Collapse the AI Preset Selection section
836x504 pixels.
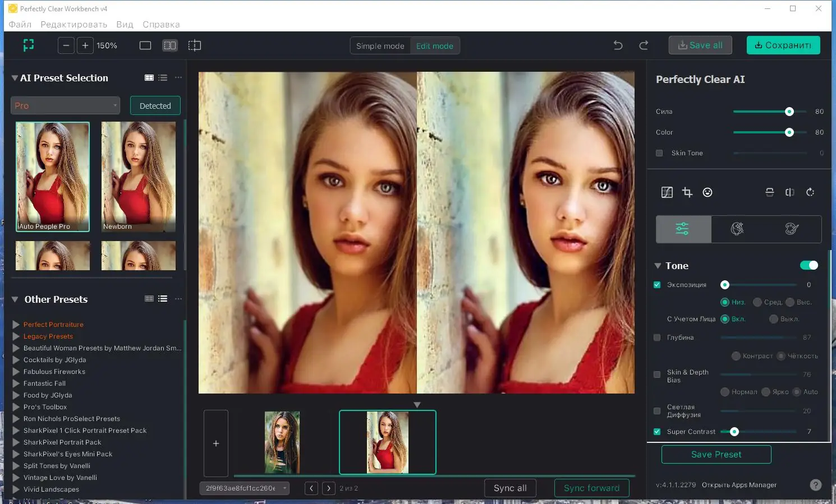pos(15,78)
